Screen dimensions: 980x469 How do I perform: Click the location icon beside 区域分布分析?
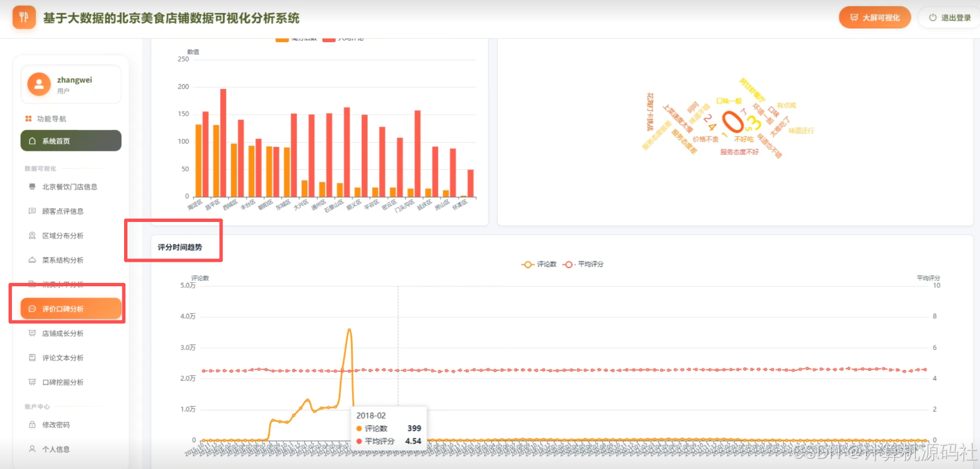(x=32, y=236)
